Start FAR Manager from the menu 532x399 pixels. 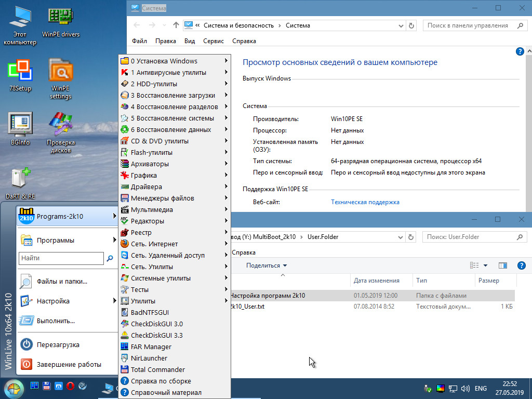[x=151, y=347]
